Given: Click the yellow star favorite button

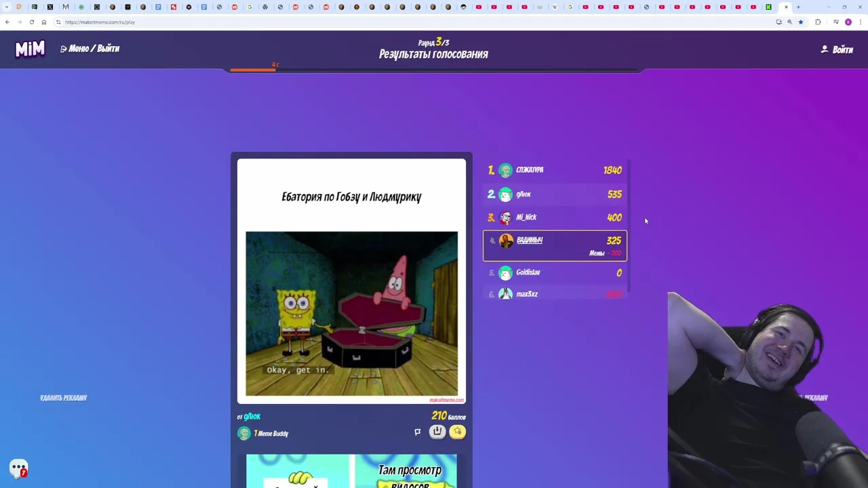Looking at the screenshot, I should [x=458, y=432].
